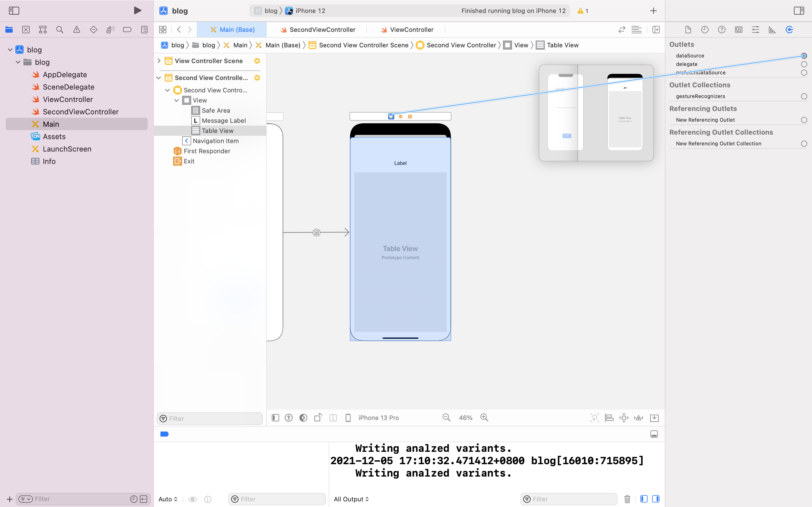Zoom out of the storyboard canvas
Image resolution: width=812 pixels, height=507 pixels.
pos(446,417)
